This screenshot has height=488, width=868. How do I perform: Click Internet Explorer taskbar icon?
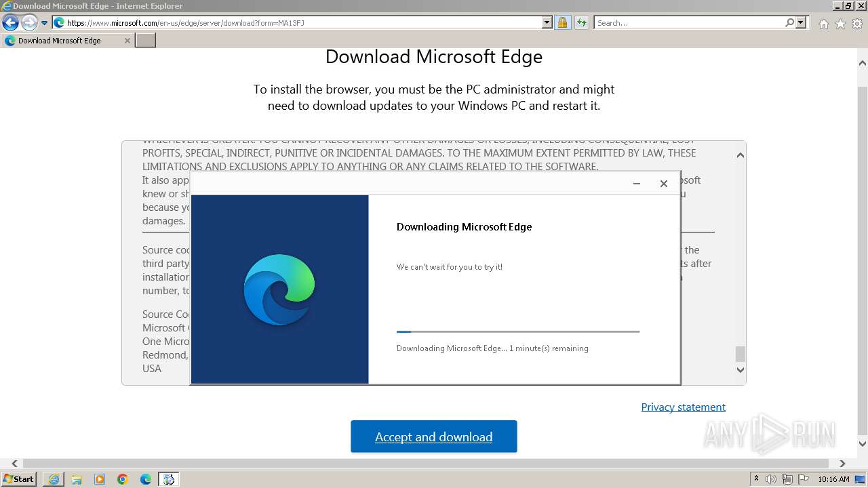(x=54, y=479)
